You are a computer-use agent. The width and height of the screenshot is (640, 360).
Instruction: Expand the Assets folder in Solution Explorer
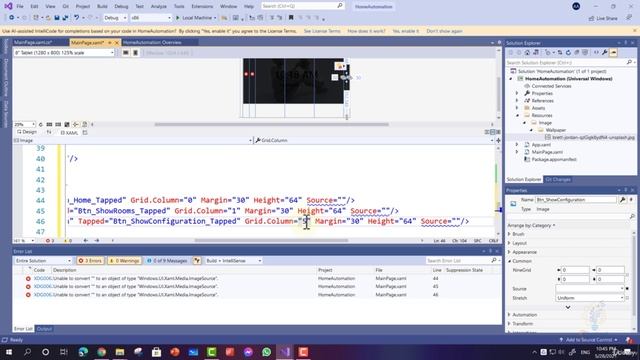[517, 108]
